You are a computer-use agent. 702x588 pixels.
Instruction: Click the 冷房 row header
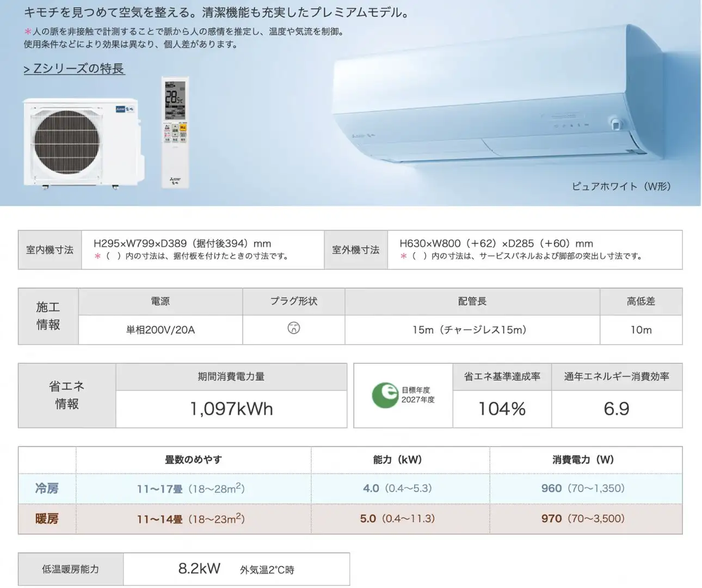click(47, 488)
